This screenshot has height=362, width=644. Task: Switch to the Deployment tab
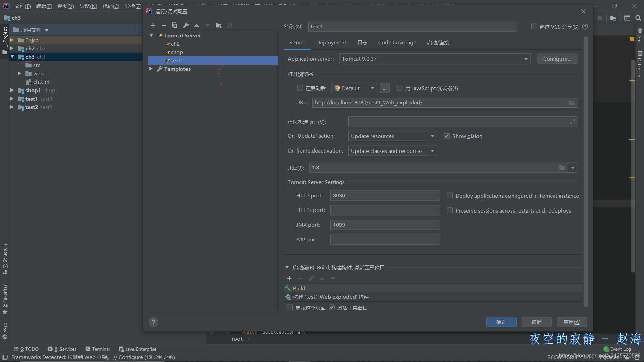pyautogui.click(x=331, y=43)
